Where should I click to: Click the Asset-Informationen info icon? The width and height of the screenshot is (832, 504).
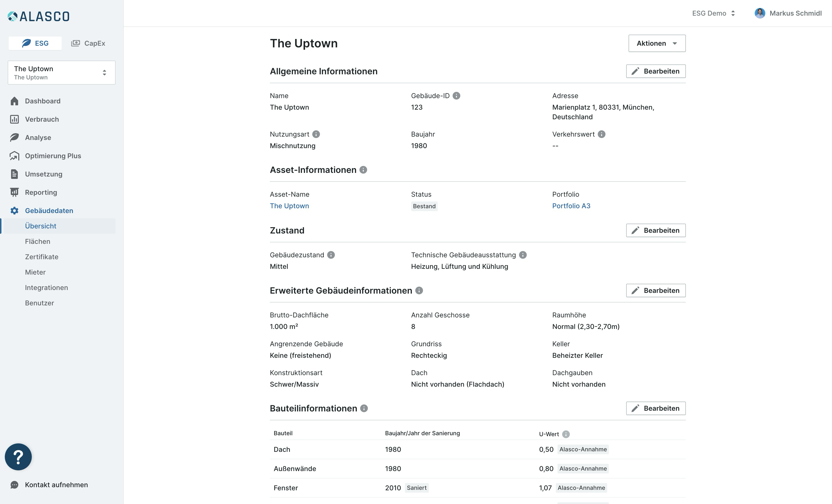coord(363,170)
